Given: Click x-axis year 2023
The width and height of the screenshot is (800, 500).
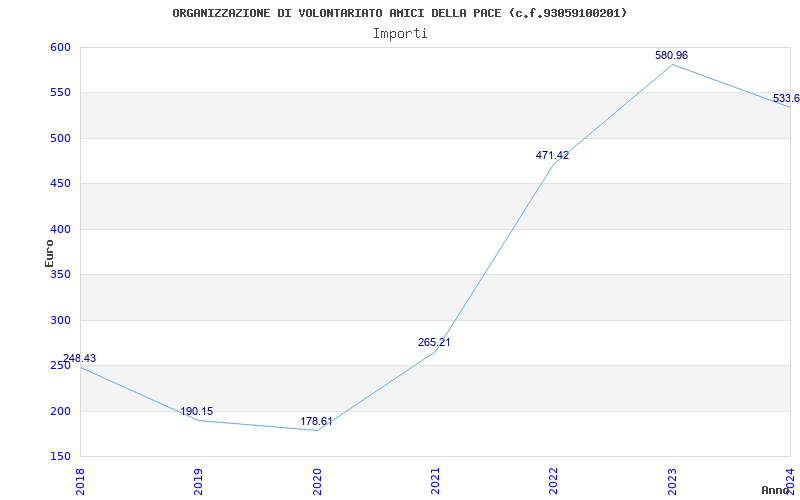Looking at the screenshot, I should (x=672, y=481).
